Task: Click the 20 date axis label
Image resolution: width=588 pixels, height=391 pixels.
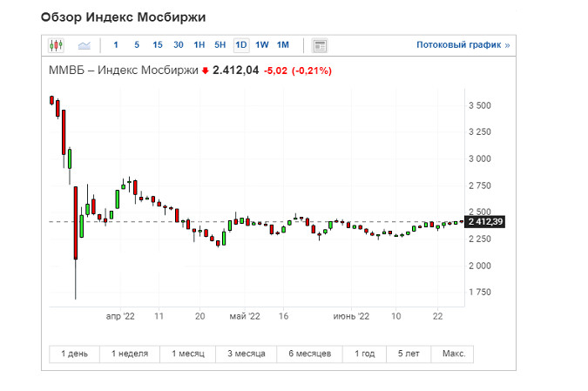Action: [199, 316]
